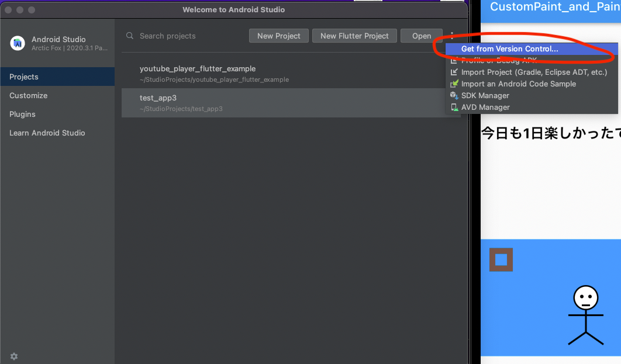
Task: Select Import Project (Gradle, Eclipse ADT, etc.)
Action: click(x=532, y=72)
